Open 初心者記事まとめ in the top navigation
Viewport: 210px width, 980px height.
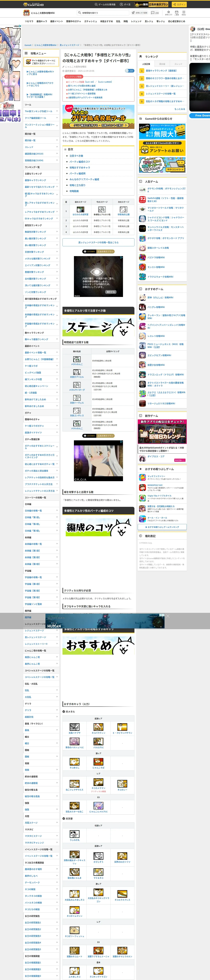(x=176, y=21)
